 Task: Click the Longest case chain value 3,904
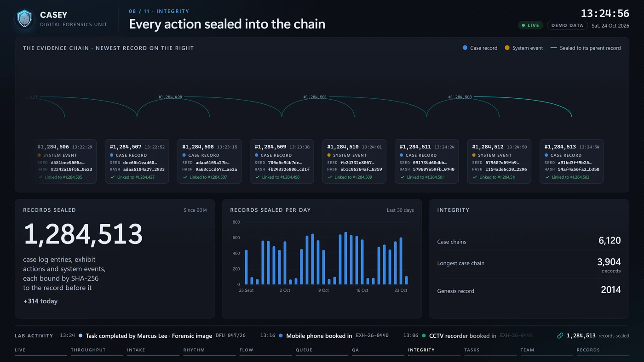pos(609,262)
